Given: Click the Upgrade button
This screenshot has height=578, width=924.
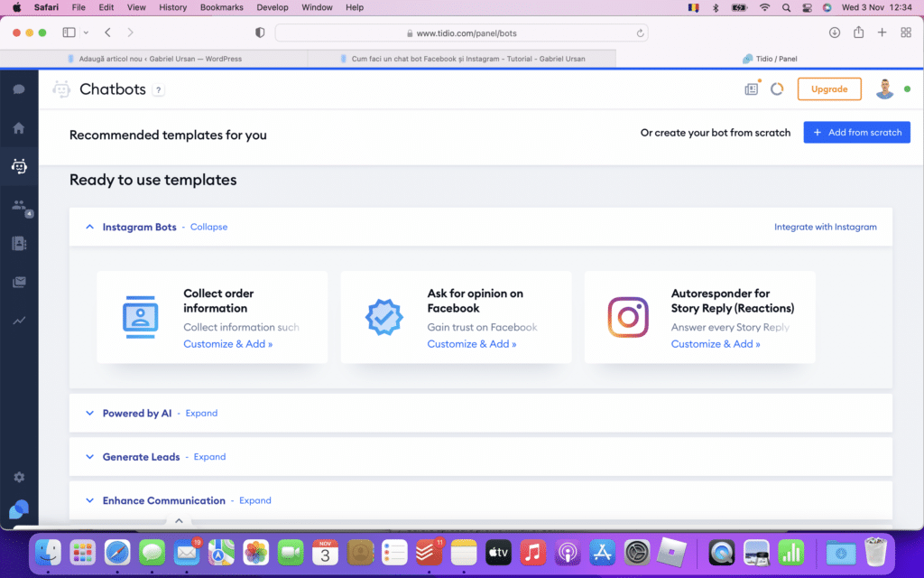Looking at the screenshot, I should [829, 89].
